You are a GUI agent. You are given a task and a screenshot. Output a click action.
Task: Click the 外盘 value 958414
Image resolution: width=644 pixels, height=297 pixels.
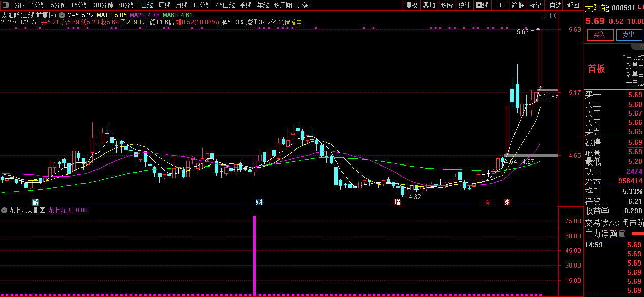point(630,181)
